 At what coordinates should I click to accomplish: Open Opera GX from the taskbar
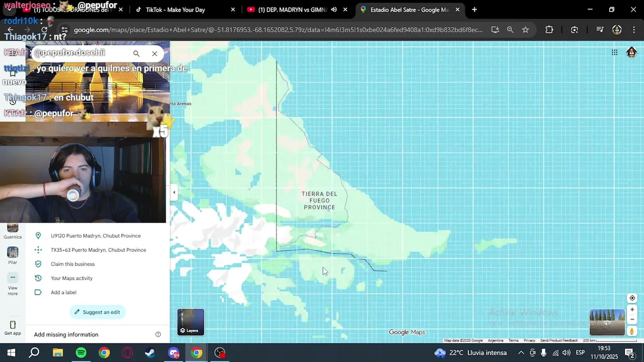click(127, 353)
